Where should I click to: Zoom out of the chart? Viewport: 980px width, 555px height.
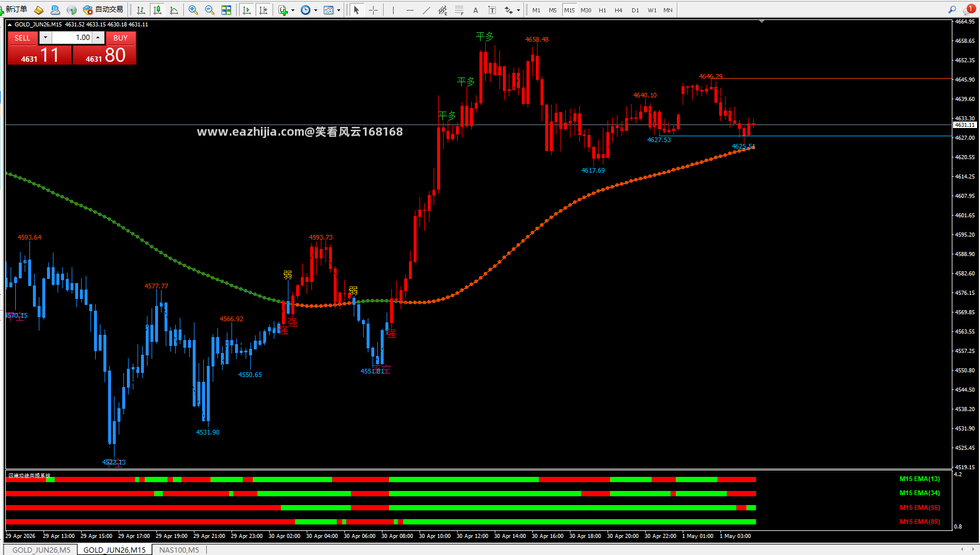(210, 10)
